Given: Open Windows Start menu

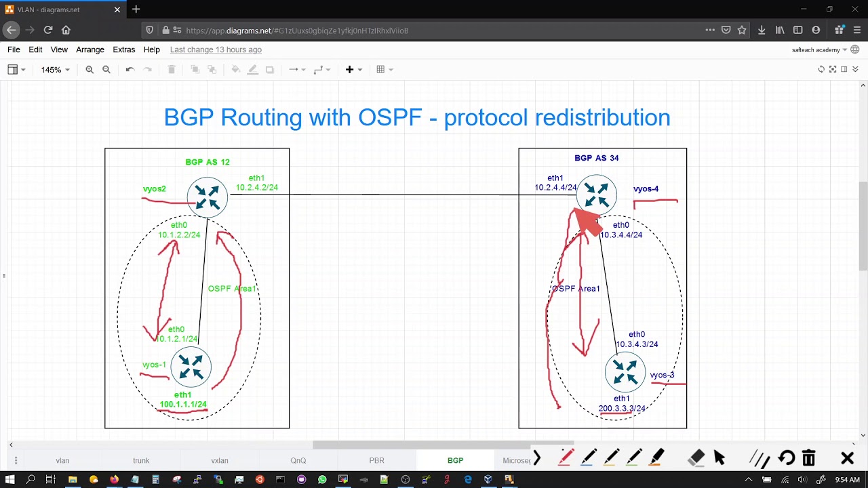Looking at the screenshot, I should (10, 479).
